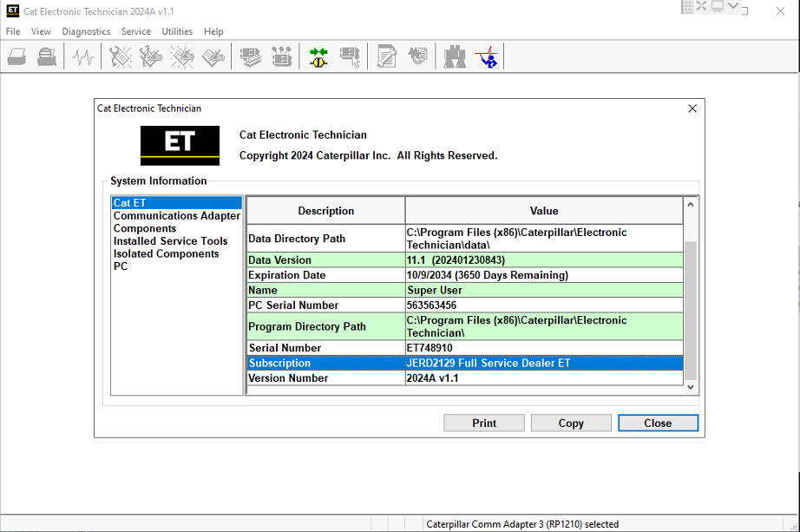Open the Service menu
Image resolution: width=800 pixels, height=532 pixels.
click(135, 31)
